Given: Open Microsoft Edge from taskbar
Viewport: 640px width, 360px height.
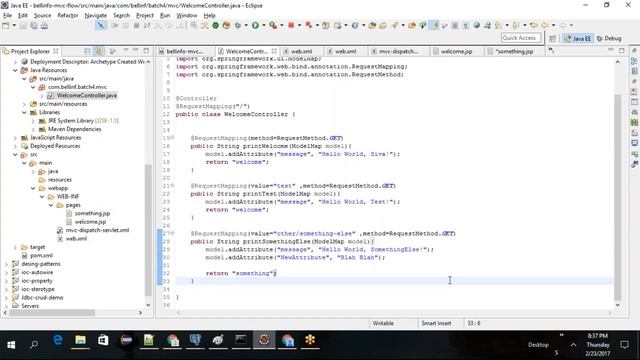Looking at the screenshot, I should (x=58, y=340).
